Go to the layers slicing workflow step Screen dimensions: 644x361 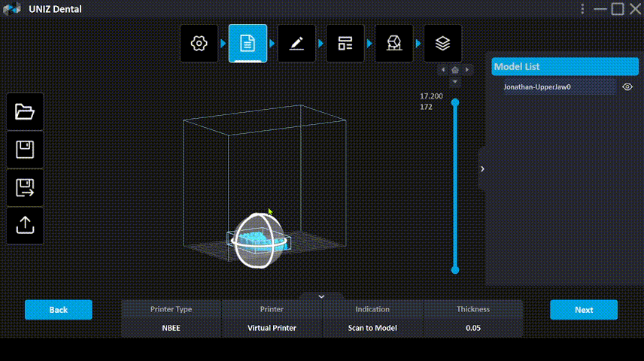(x=442, y=43)
